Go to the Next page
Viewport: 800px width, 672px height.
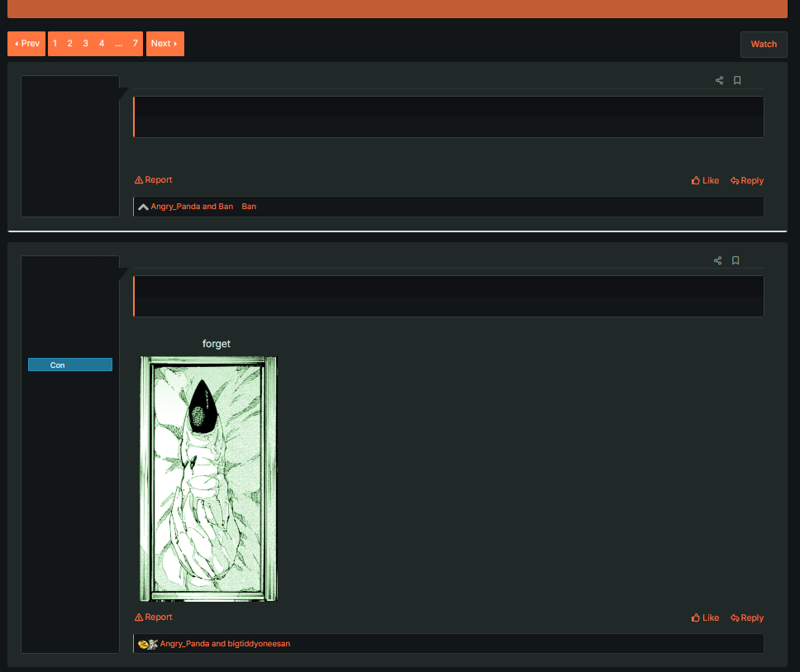tap(164, 44)
